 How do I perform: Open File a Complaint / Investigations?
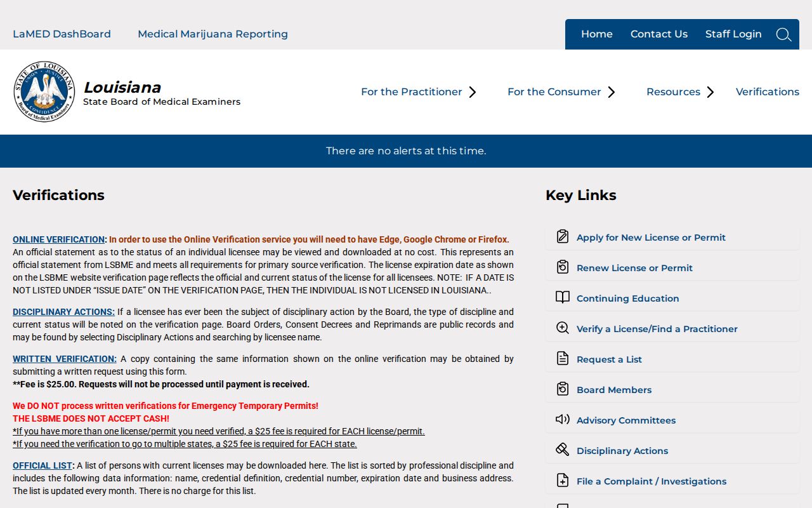(x=652, y=481)
